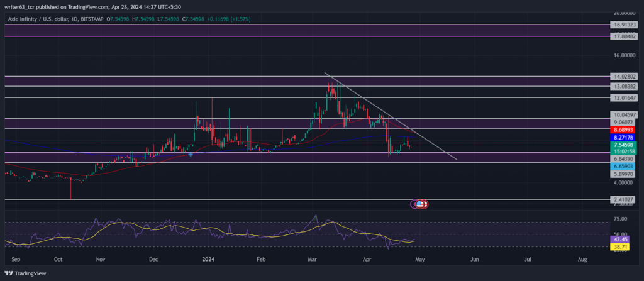Screen dimensions: 644x281
Task: Click the light blue 6.65903 label
Action: click(623, 167)
